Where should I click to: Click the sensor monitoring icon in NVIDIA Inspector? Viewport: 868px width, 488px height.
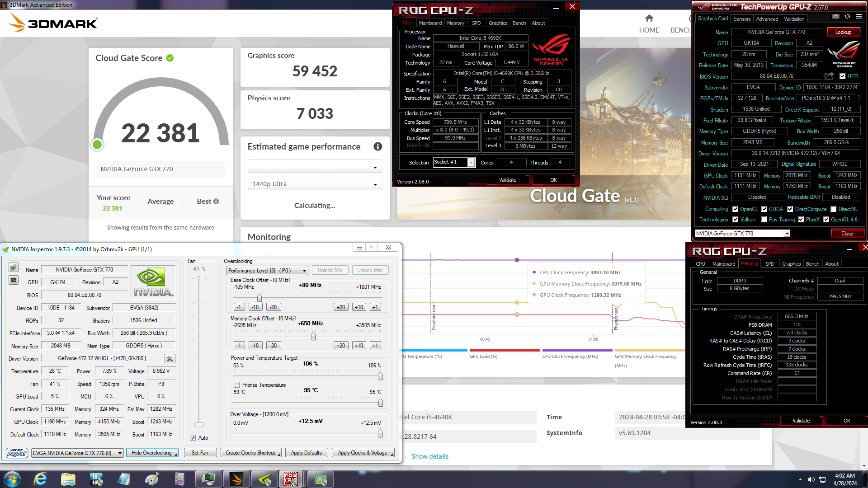[x=14, y=280]
